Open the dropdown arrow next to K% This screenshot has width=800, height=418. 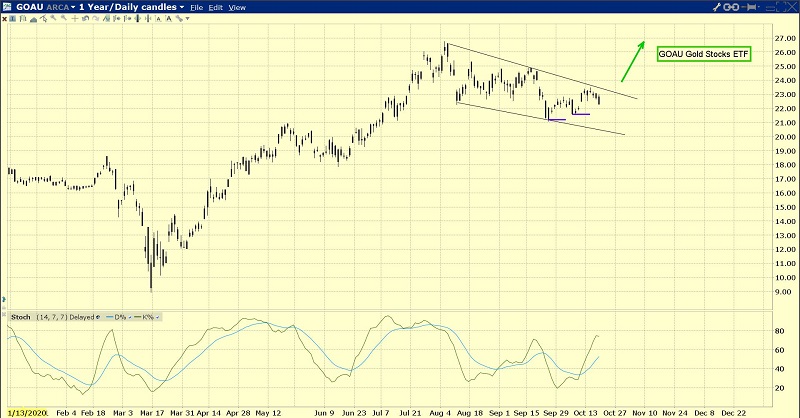point(157,316)
